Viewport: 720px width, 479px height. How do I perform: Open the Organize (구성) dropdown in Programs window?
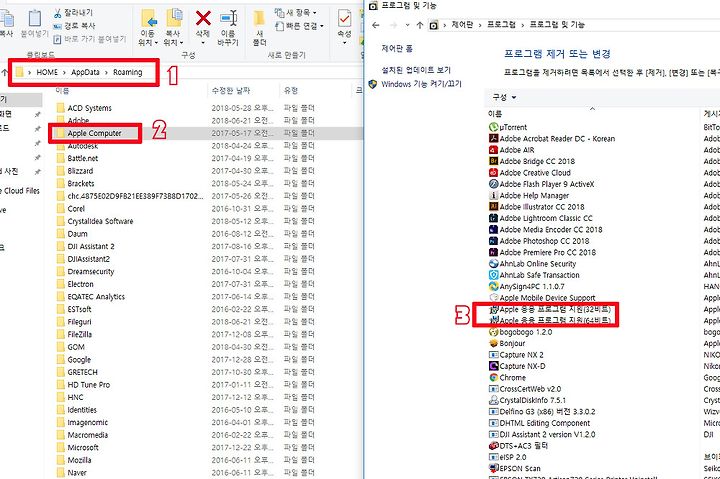(504, 97)
